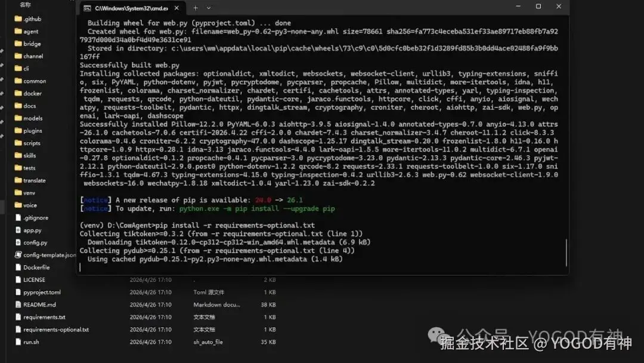Close the cmd.exe terminal tab
644x363 pixels.
[x=177, y=8]
